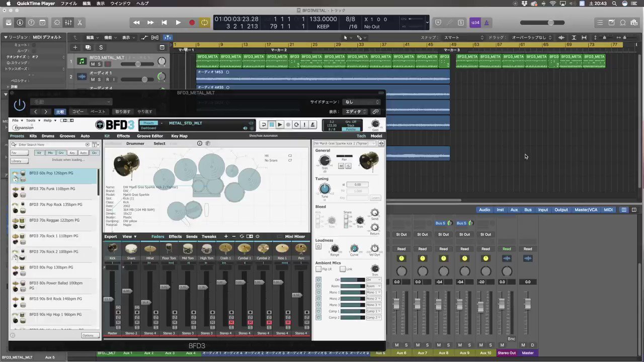Toggle the yellow cycle mode button
The width and height of the screenshot is (644, 362).
(204, 23)
